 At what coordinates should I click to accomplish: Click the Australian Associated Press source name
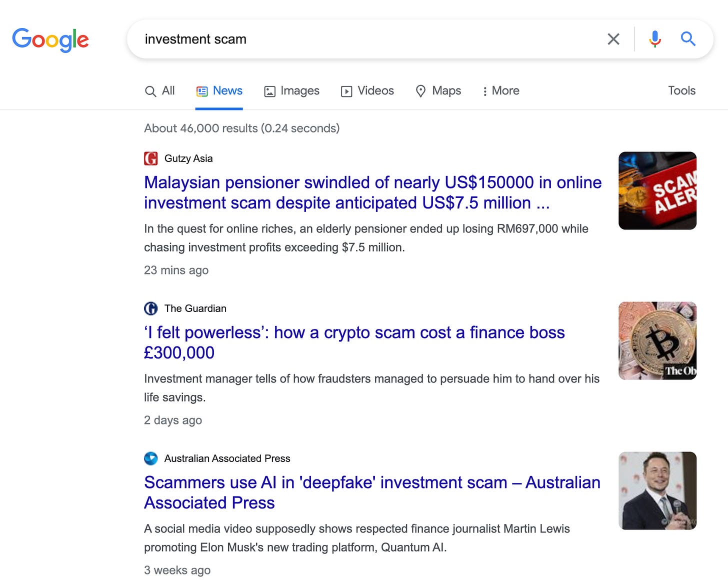[x=227, y=458]
